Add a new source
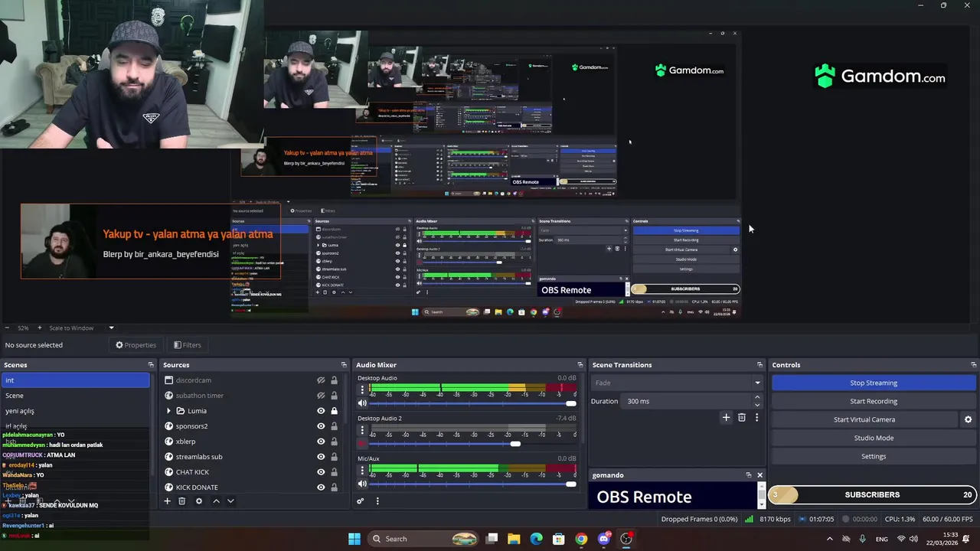The width and height of the screenshot is (980, 551). tap(167, 501)
